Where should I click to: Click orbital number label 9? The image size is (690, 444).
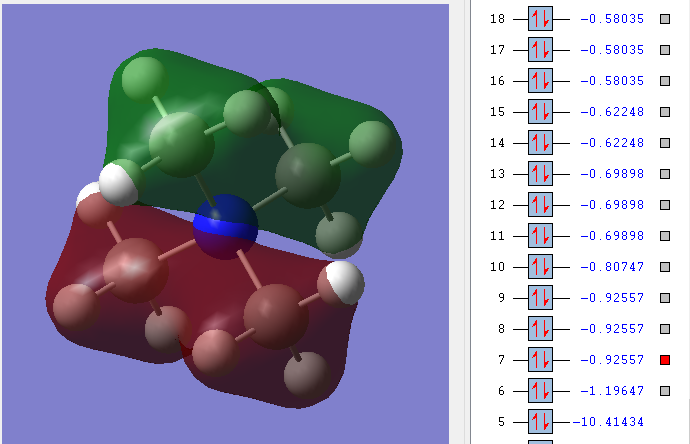tap(502, 298)
